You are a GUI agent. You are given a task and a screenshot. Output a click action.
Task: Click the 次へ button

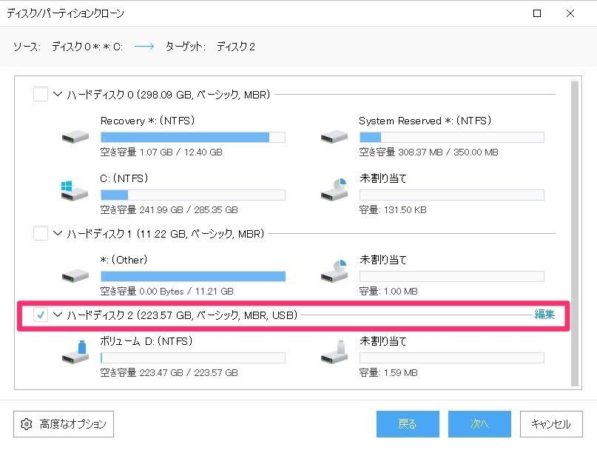tap(479, 424)
